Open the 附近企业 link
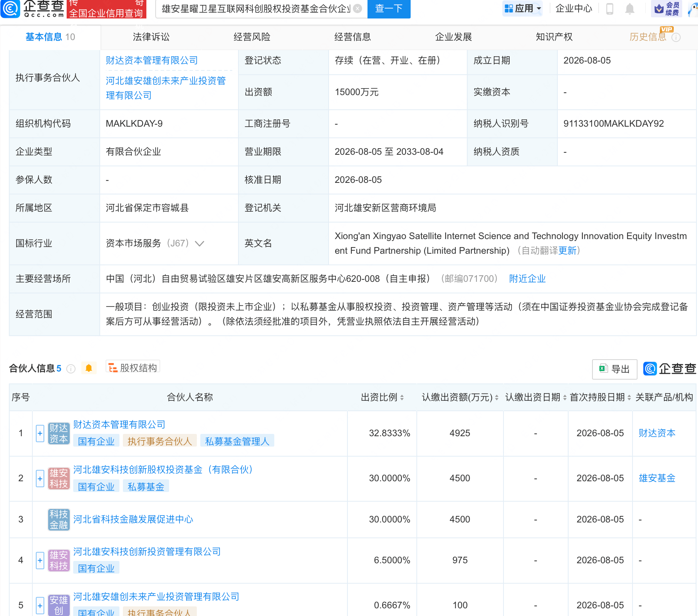This screenshot has width=698, height=616. 527,279
